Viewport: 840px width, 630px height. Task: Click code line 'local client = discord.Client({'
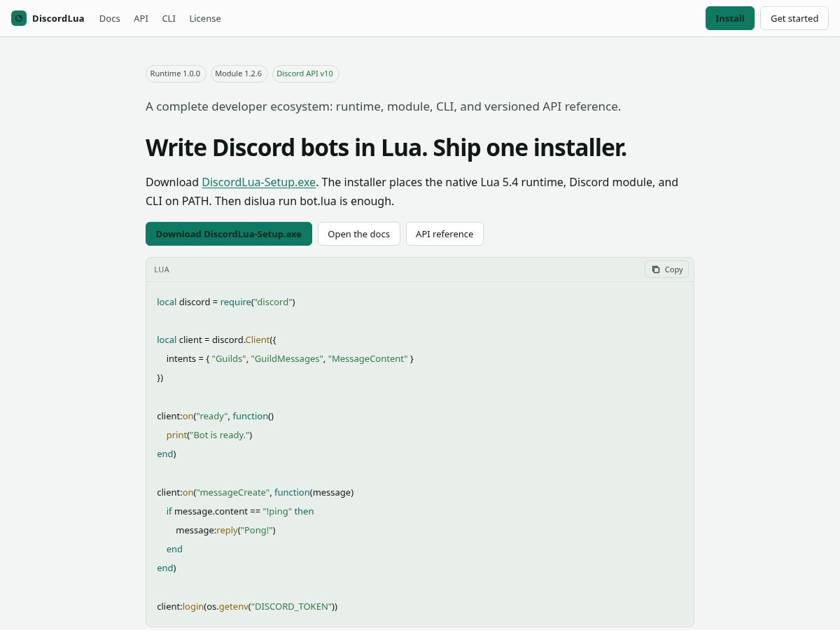[x=217, y=339]
